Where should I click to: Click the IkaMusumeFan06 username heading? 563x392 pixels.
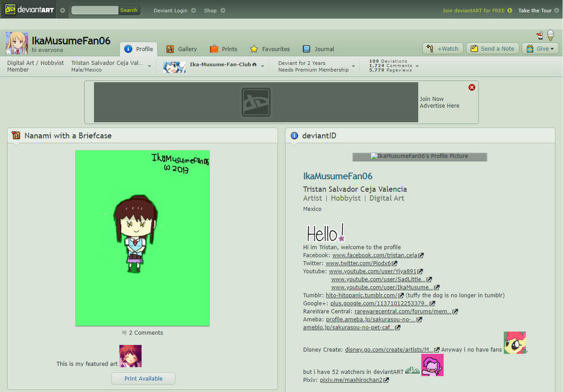coord(71,40)
